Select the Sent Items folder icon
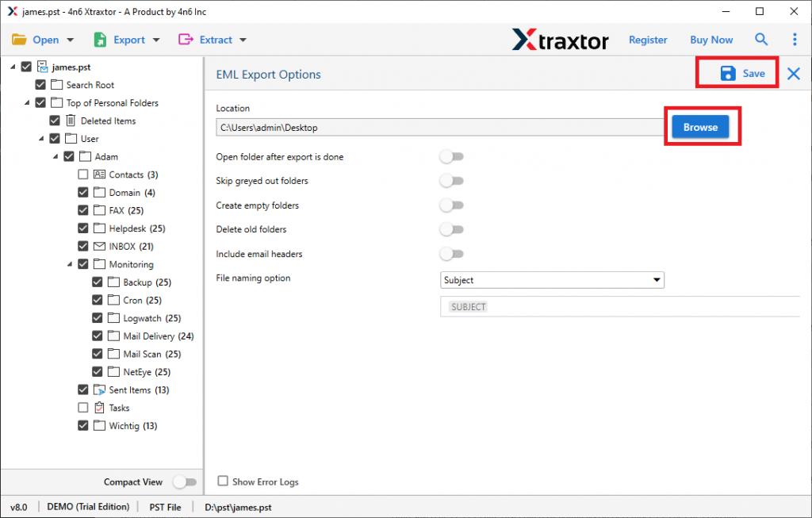812x518 pixels. 99,389
